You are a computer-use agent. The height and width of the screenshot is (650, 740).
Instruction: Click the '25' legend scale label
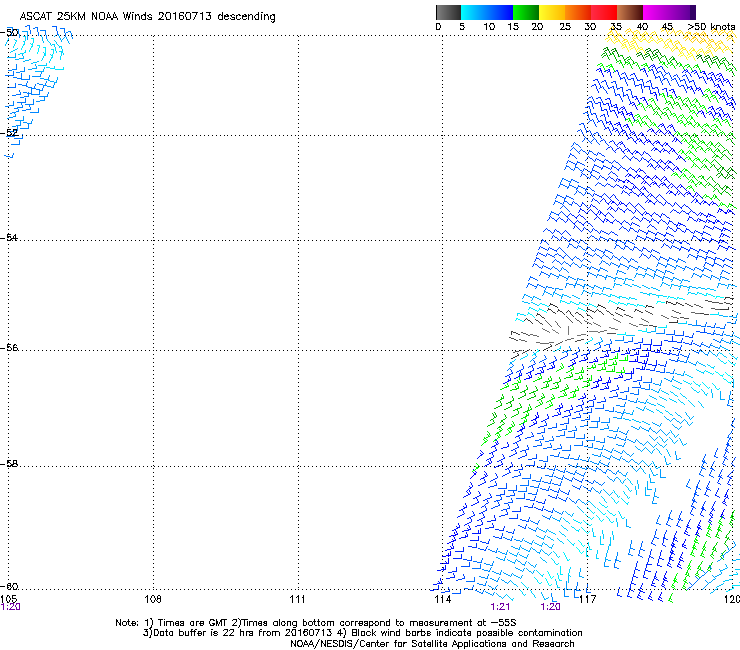click(x=565, y=27)
